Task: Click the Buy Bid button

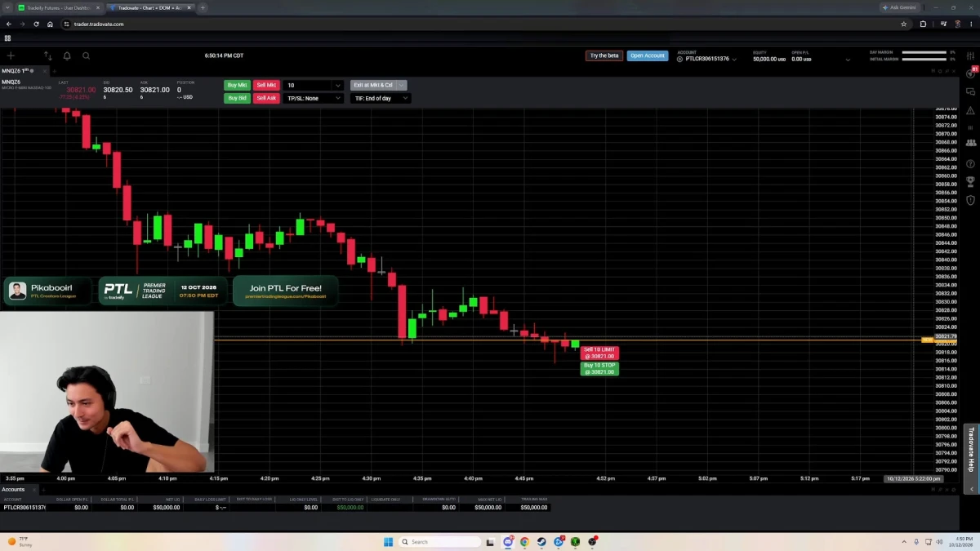Action: click(237, 98)
